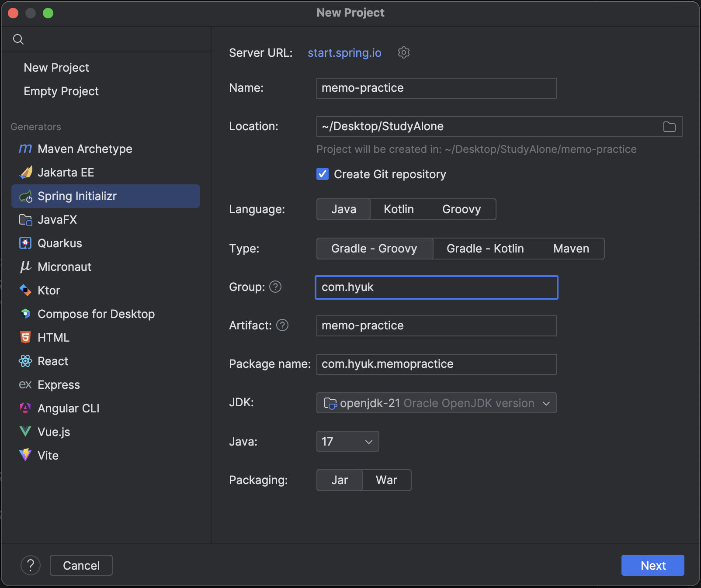Select Kotlin language option
Screen dimensions: 701x588
(x=399, y=209)
